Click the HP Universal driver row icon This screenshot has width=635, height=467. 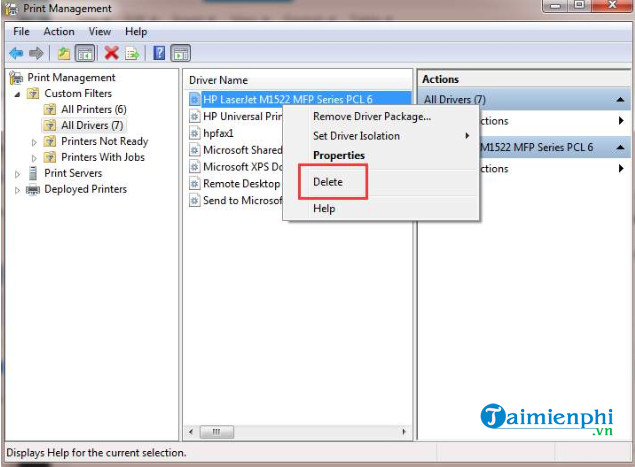(x=195, y=117)
